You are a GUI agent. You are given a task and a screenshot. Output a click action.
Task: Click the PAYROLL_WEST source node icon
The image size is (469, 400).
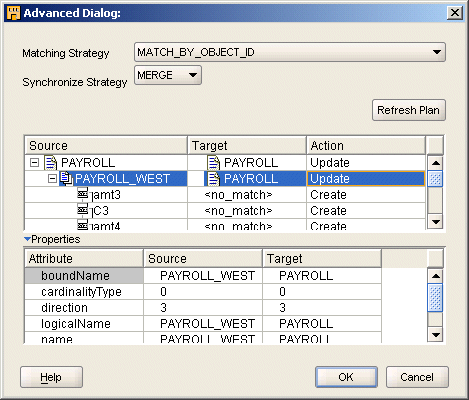click(x=66, y=178)
